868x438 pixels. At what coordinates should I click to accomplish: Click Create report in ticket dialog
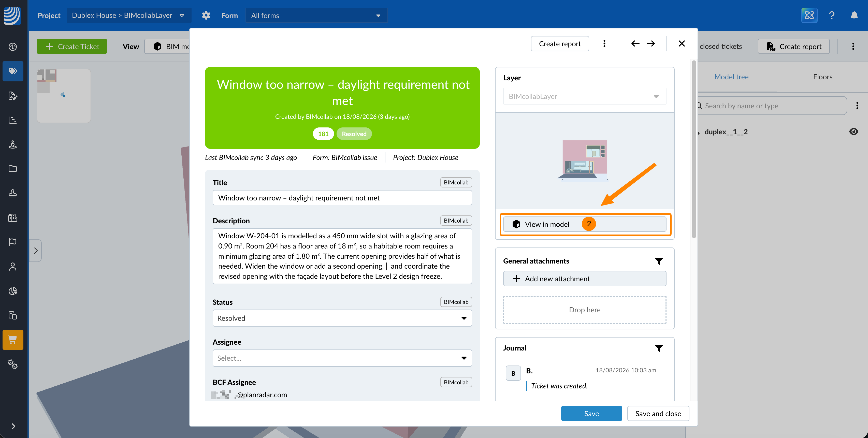(x=560, y=44)
